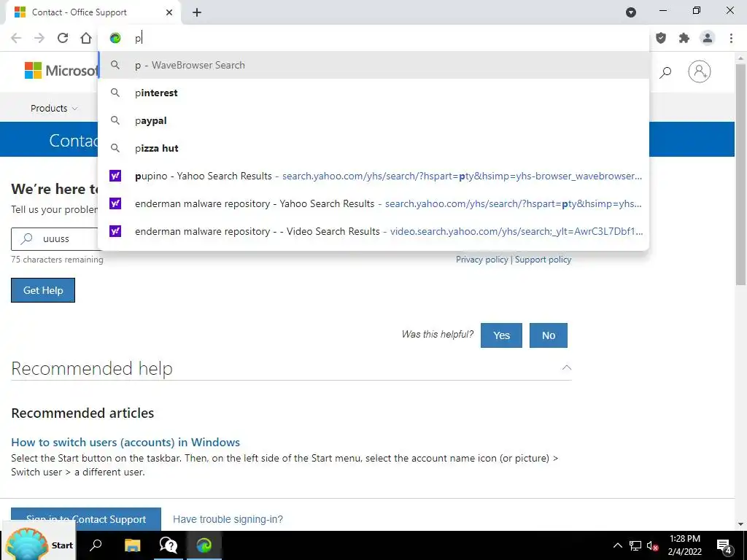Image resolution: width=747 pixels, height=560 pixels.
Task: Select the 'p - WaveBrowser Search' suggestion
Action: click(x=373, y=65)
